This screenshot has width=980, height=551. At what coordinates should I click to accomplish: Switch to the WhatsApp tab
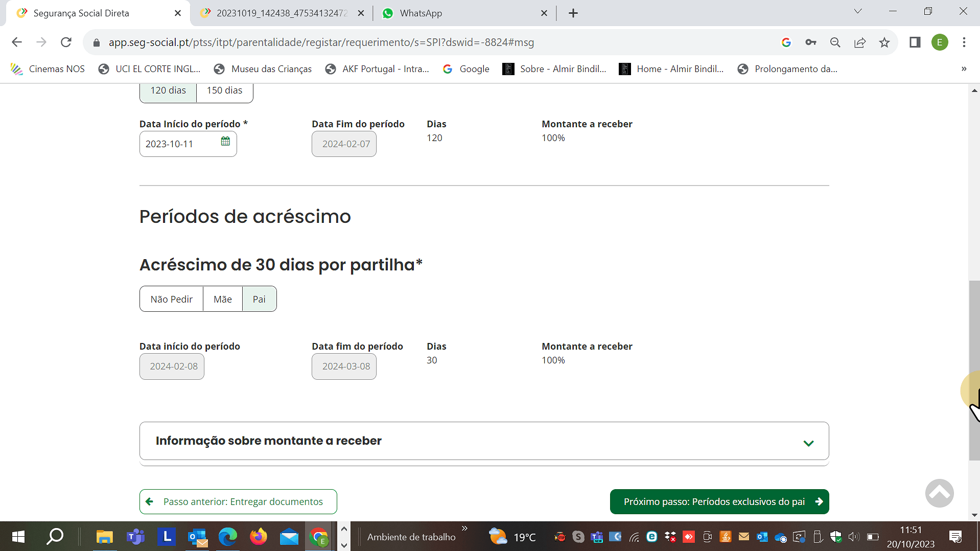(x=421, y=13)
